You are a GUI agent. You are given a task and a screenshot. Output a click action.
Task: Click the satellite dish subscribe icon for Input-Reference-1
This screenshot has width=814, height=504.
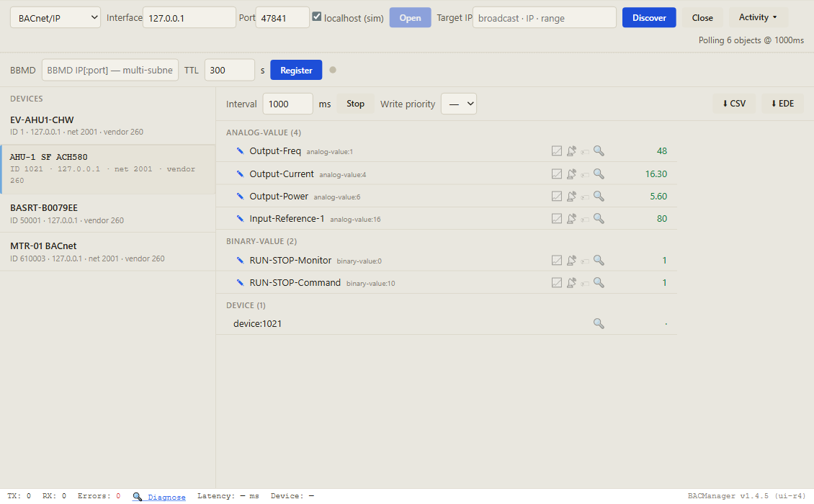tap(571, 219)
